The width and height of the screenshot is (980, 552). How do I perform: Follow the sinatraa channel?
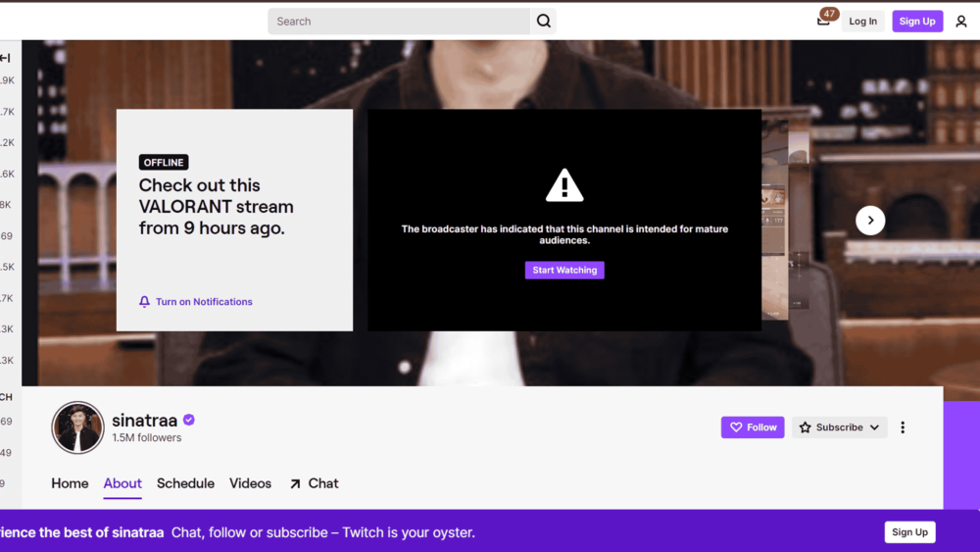(x=753, y=427)
